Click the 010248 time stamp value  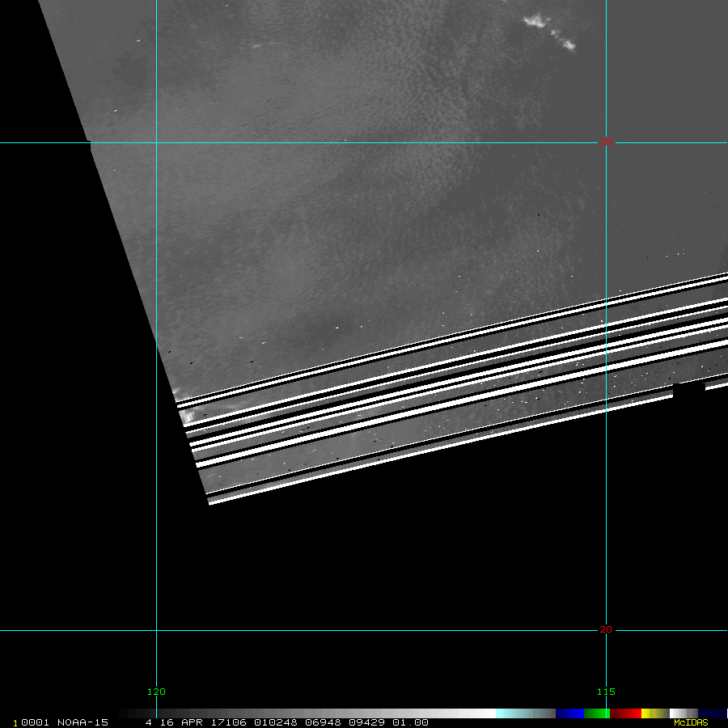click(x=273, y=722)
